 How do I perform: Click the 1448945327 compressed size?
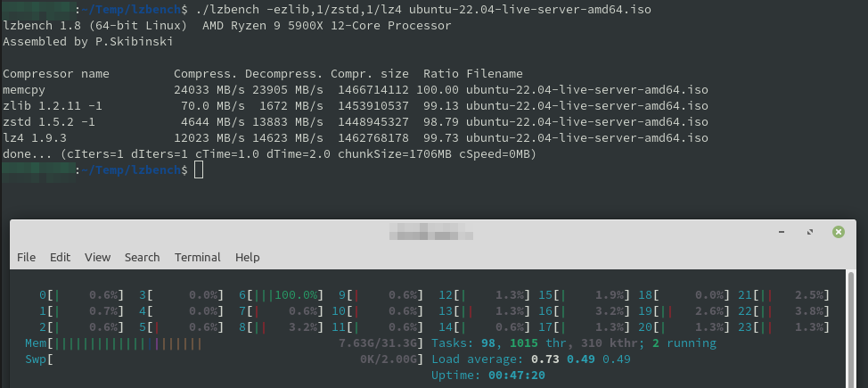pos(373,122)
